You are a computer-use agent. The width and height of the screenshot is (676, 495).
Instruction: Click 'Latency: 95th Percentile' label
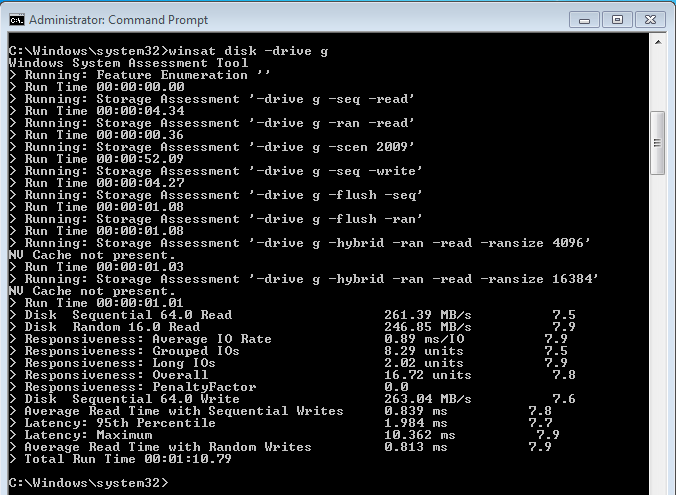tap(120, 423)
